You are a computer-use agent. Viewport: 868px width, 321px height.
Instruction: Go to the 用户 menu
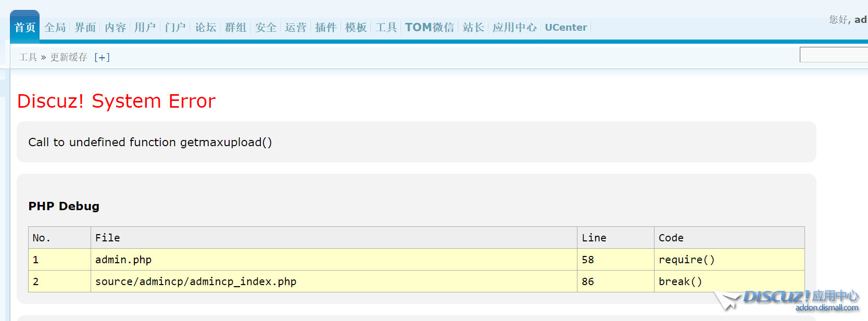tap(145, 27)
